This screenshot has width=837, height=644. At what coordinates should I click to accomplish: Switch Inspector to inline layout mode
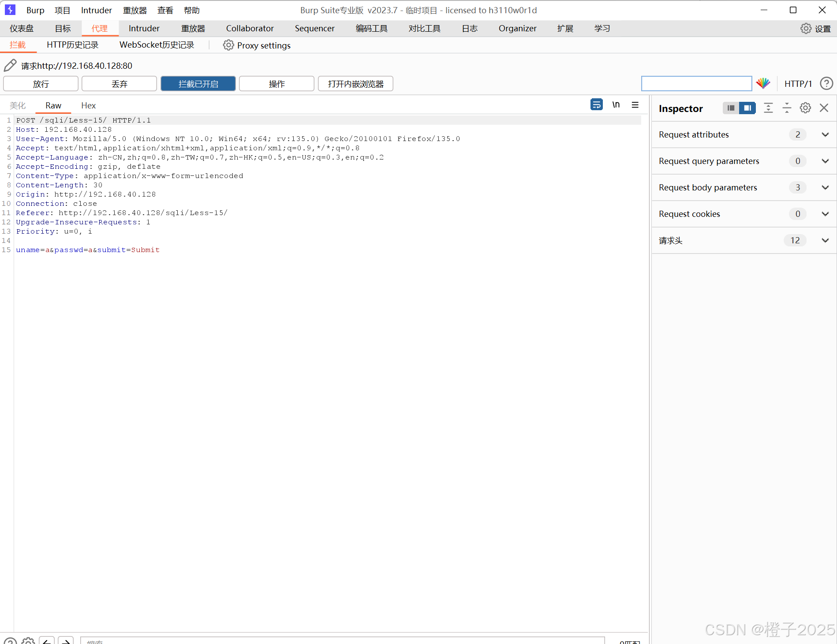coord(731,108)
